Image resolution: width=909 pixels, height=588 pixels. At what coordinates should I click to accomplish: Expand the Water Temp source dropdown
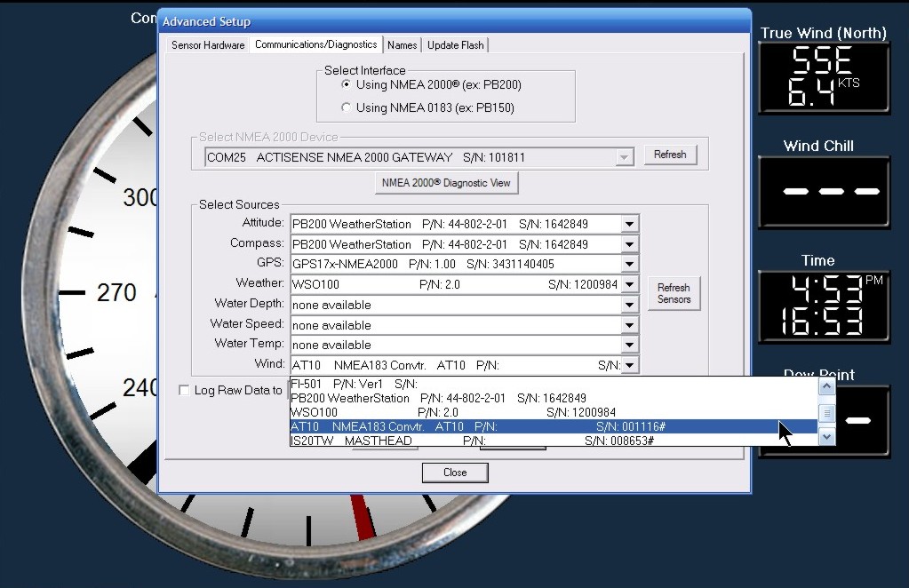pyautogui.click(x=630, y=346)
